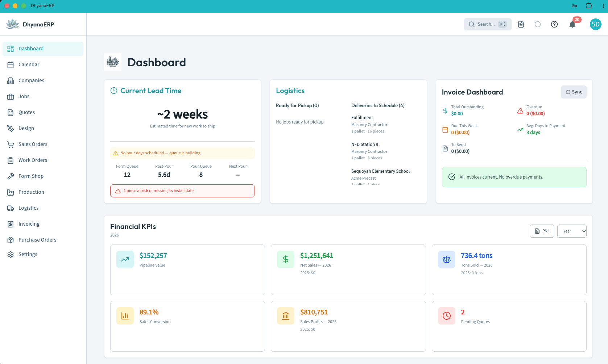Screen dimensions: 608x364
Task: Open Calendar from sidebar
Action: pos(43,64)
